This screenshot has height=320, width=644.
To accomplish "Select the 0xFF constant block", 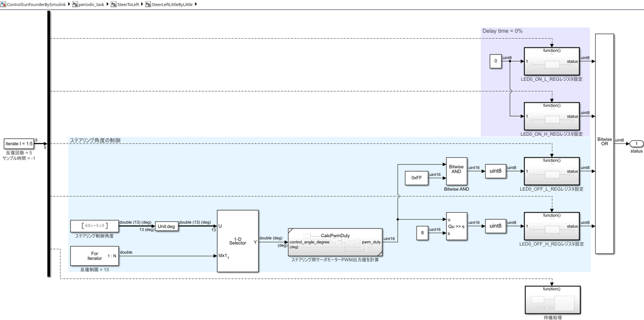I will (417, 178).
